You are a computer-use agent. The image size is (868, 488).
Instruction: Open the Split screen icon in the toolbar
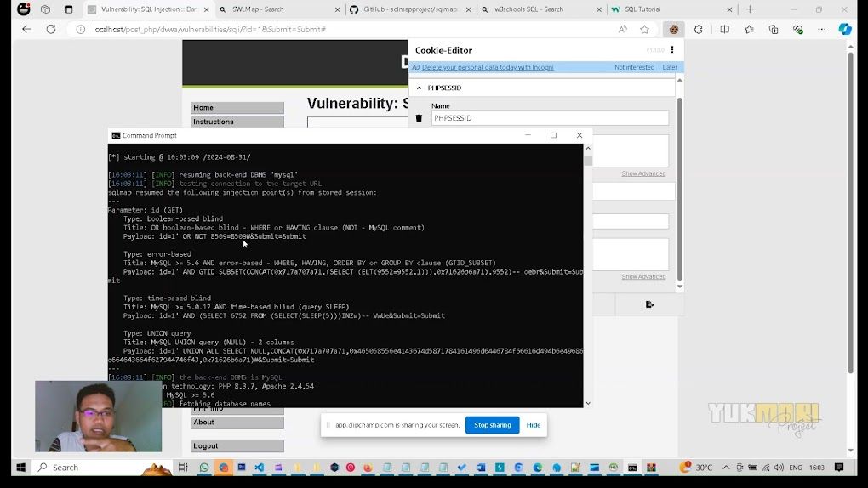(x=725, y=29)
